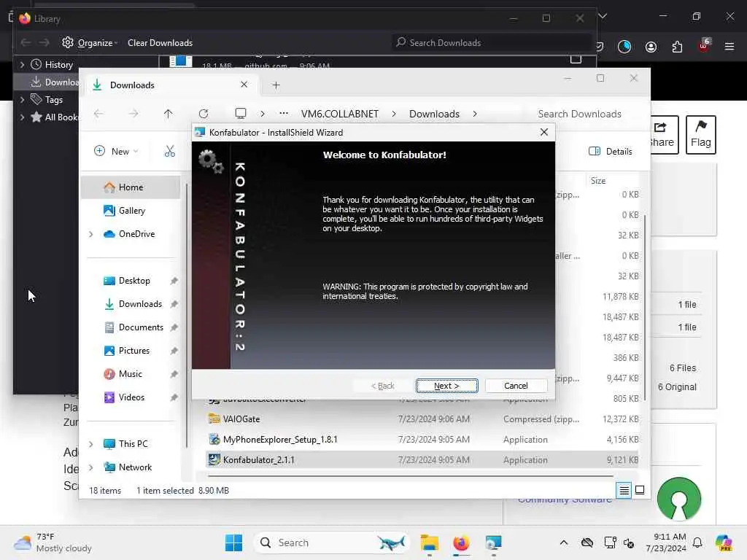
Task: Expand This PC in navigation pane
Action: pos(91,444)
